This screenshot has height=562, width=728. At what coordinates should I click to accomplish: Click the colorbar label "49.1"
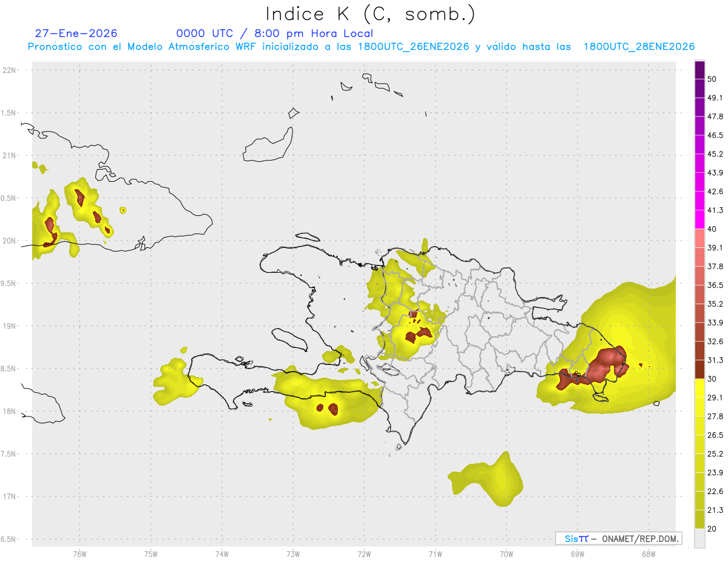coord(715,98)
